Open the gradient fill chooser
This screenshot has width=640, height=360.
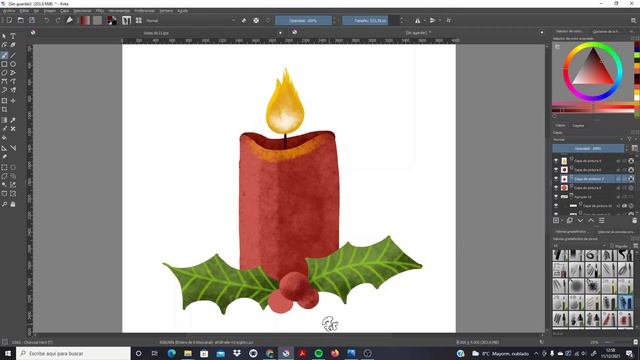pyautogui.click(x=85, y=20)
